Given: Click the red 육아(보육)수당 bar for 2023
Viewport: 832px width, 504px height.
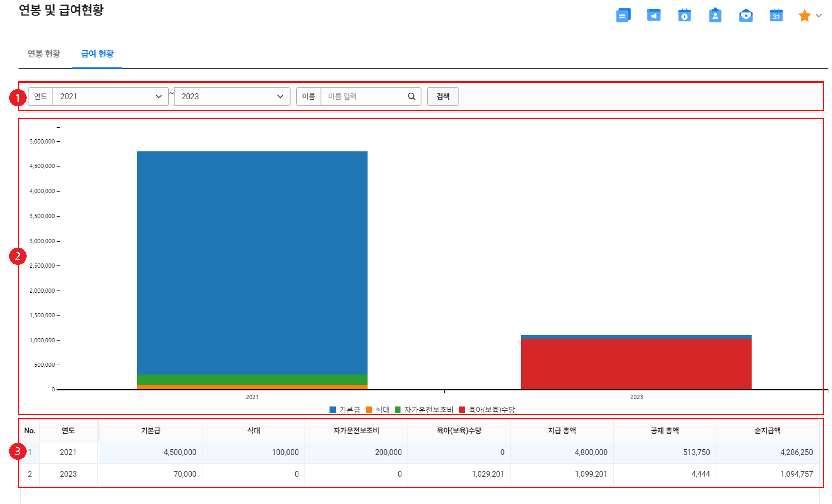Looking at the screenshot, I should 636,364.
